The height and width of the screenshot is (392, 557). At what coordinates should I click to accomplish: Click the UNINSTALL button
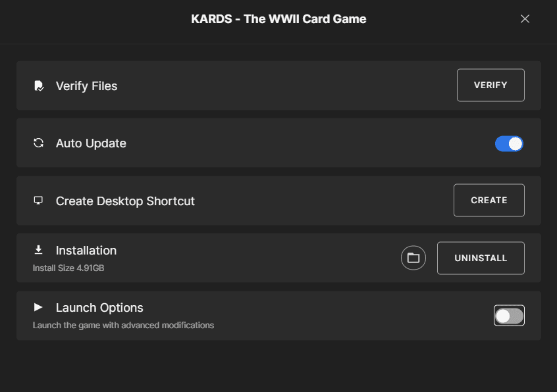tap(481, 258)
